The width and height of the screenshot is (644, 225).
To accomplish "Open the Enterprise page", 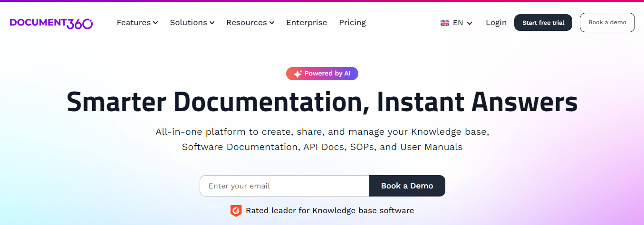I will (307, 22).
